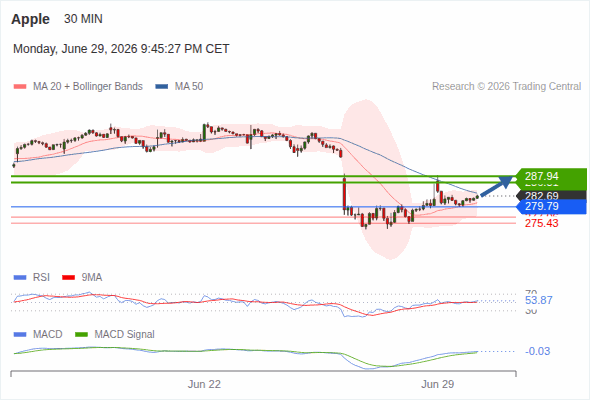Click the Jun 22 date axis label
This screenshot has height=400, width=590.
click(x=204, y=384)
